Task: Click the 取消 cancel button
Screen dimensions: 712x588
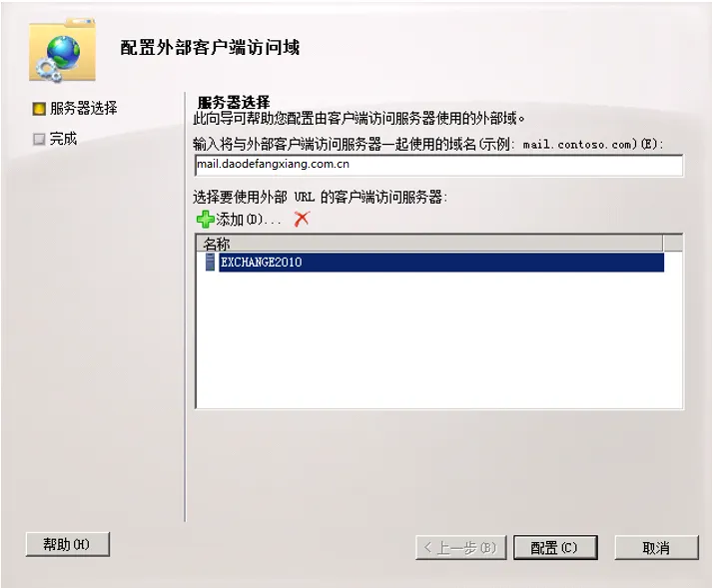Action: click(x=656, y=548)
